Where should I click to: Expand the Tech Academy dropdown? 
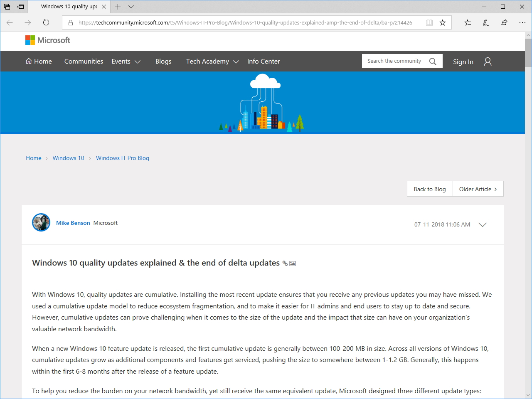(x=212, y=62)
